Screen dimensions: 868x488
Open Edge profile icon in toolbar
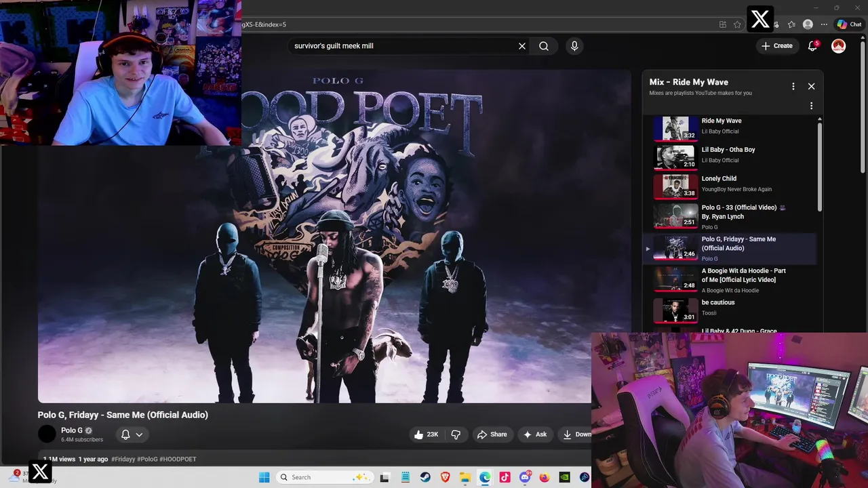(x=808, y=24)
